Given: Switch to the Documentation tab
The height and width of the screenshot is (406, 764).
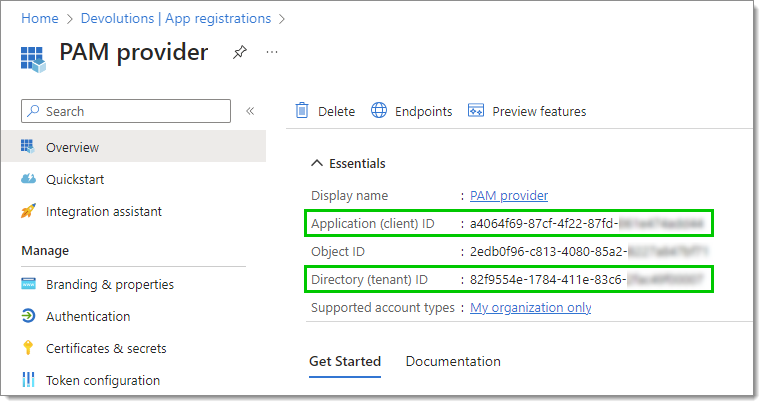Looking at the screenshot, I should click(x=453, y=361).
